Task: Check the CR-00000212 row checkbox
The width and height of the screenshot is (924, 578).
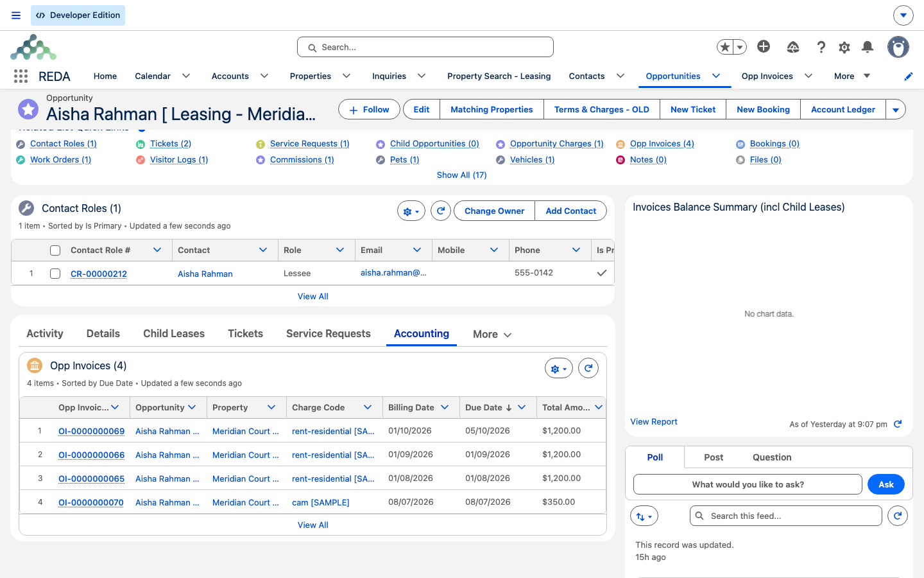Action: tap(55, 274)
